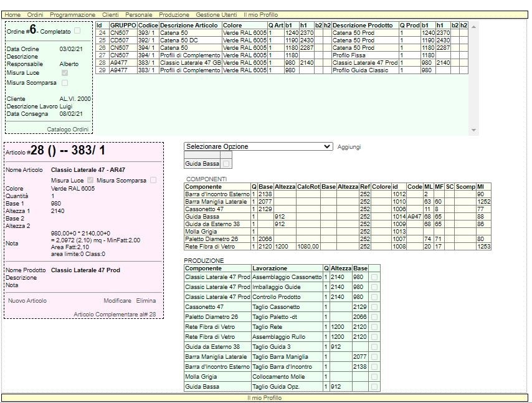Click Modificare for article 28
Viewport: 532px width, 403px height.
117,301
